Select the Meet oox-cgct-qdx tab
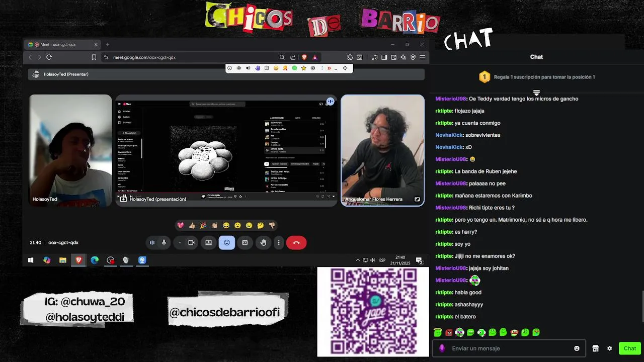644x362 pixels. (63, 44)
